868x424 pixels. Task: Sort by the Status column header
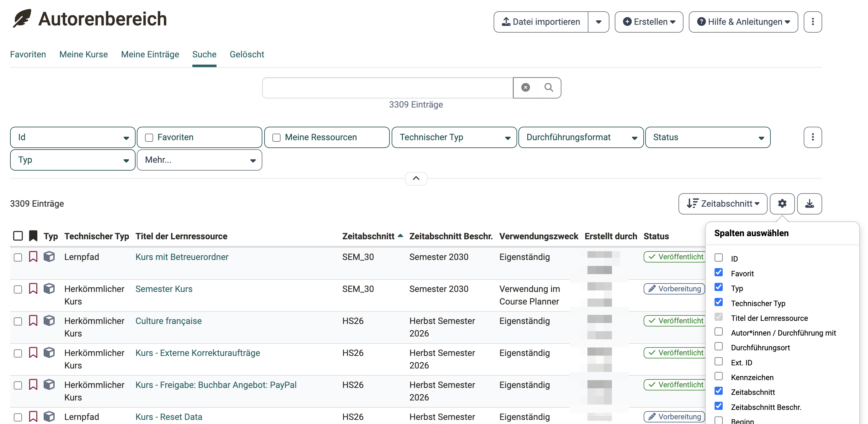(x=656, y=236)
